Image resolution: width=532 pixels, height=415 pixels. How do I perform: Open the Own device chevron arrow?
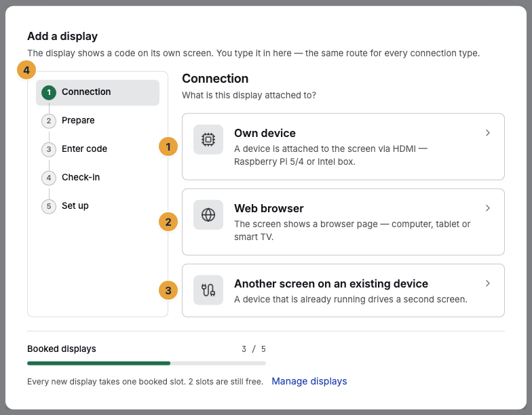487,133
